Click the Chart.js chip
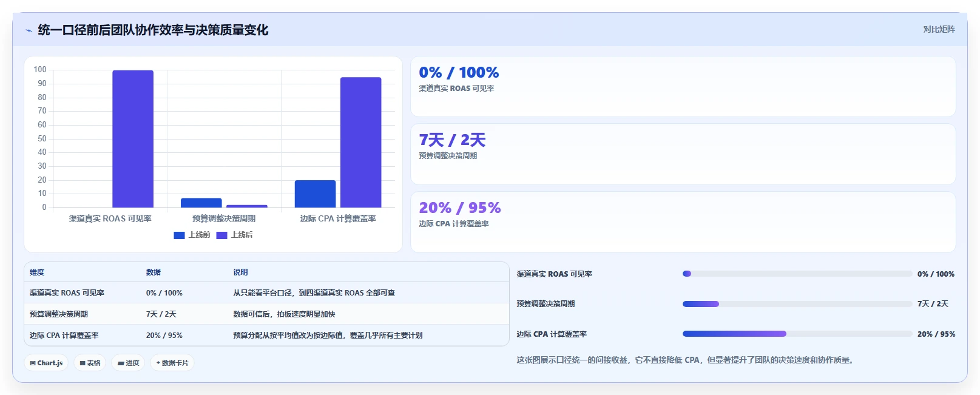 46,363
